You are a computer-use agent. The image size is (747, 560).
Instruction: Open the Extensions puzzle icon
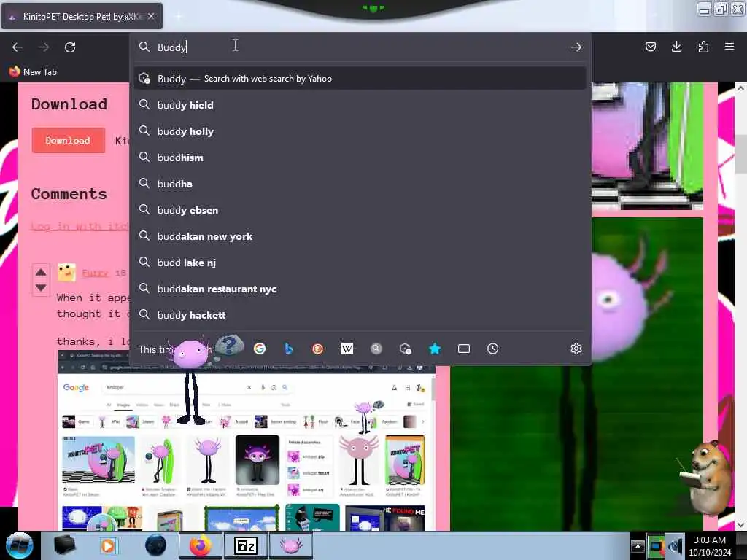coord(703,47)
